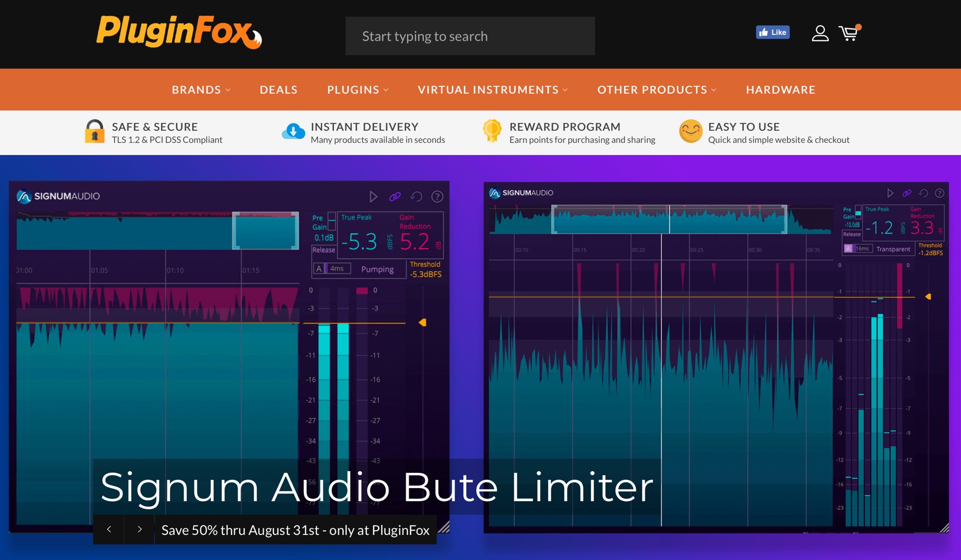This screenshot has height=560, width=961.
Task: Expand the Plugins menu
Action: coord(358,90)
